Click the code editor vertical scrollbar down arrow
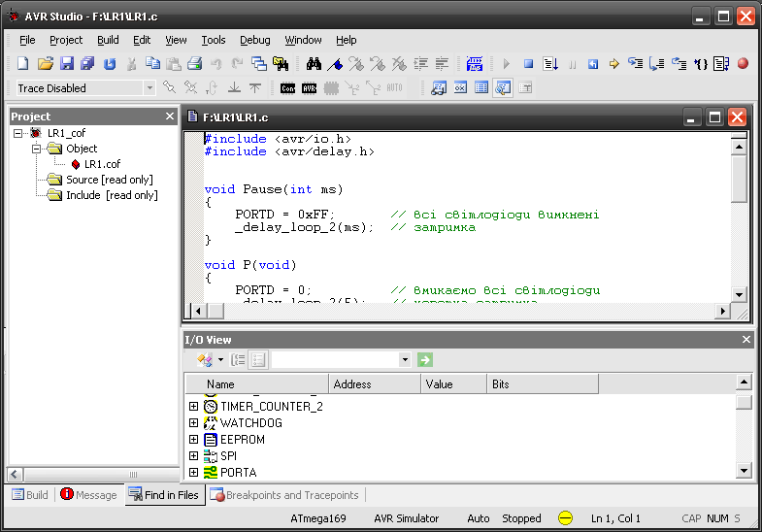The height and width of the screenshot is (532, 762). coord(739,294)
